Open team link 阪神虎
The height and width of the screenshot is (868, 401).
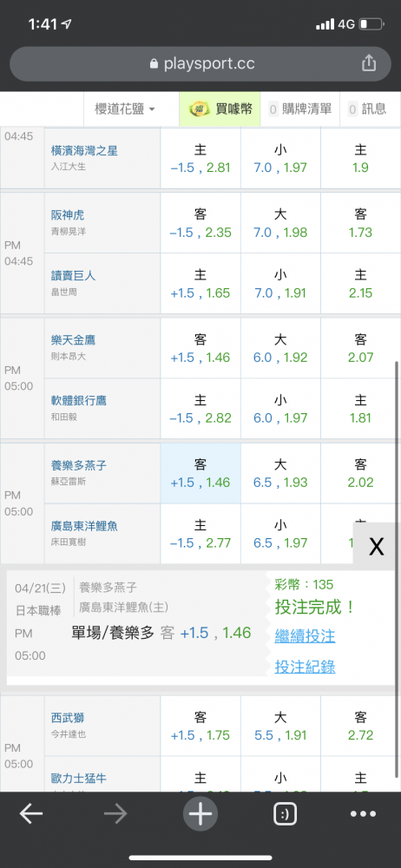(68, 214)
